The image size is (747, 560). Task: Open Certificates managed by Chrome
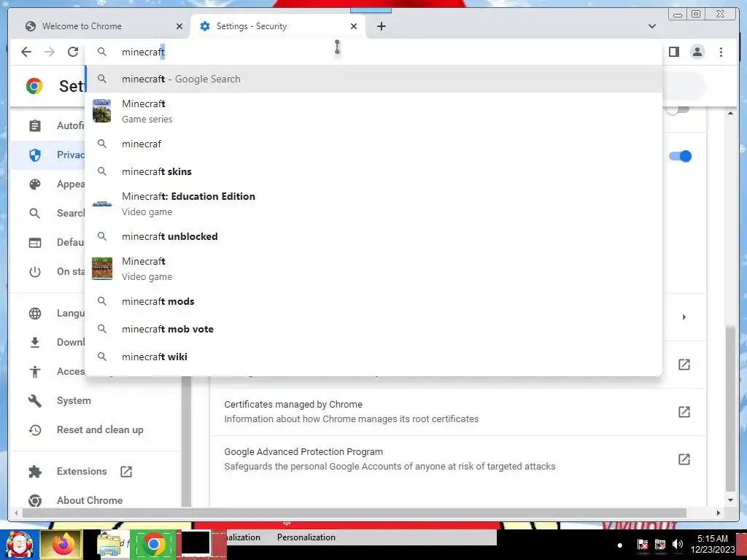[x=458, y=412]
